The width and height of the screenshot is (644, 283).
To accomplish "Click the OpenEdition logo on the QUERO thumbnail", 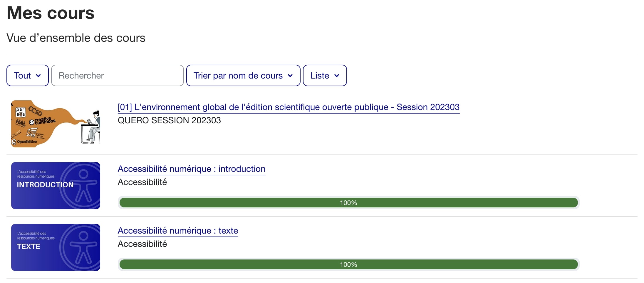I will tap(24, 142).
